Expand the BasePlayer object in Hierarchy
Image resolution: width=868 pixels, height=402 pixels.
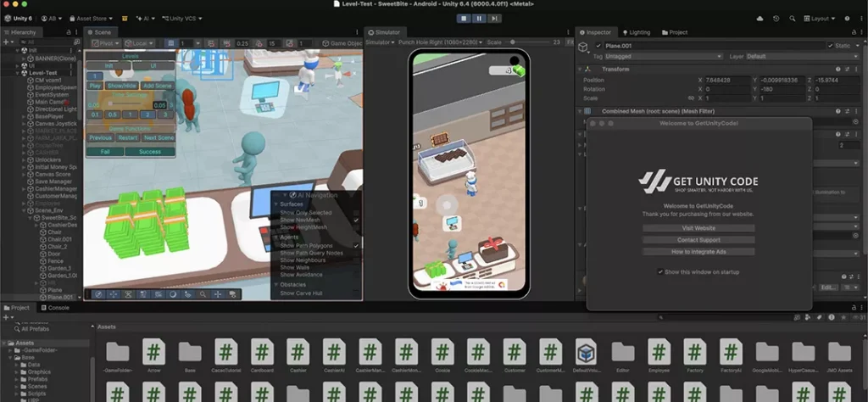(24, 117)
